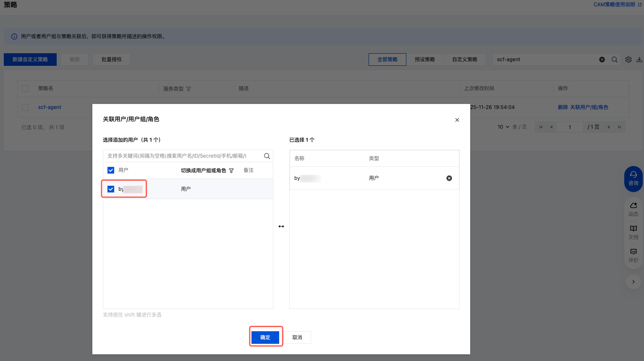Image resolution: width=644 pixels, height=361 pixels.
Task: Toggle the select-all 用户 checkbox
Action: point(111,170)
